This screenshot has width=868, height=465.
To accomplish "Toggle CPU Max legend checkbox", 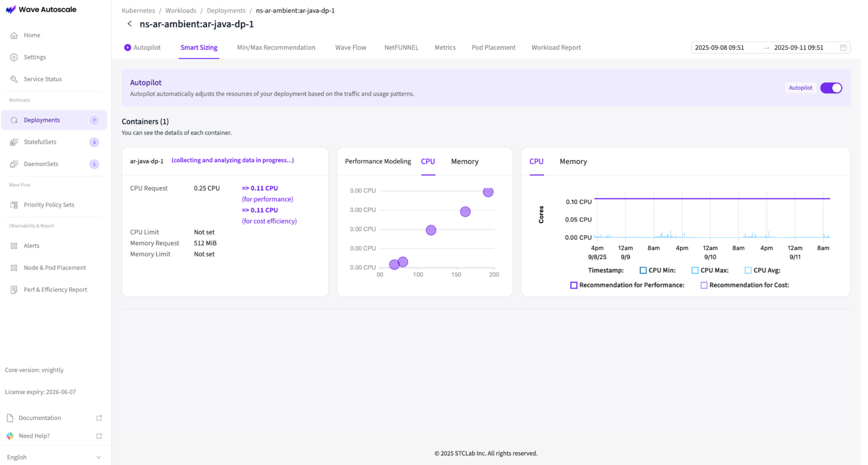I will click(695, 270).
